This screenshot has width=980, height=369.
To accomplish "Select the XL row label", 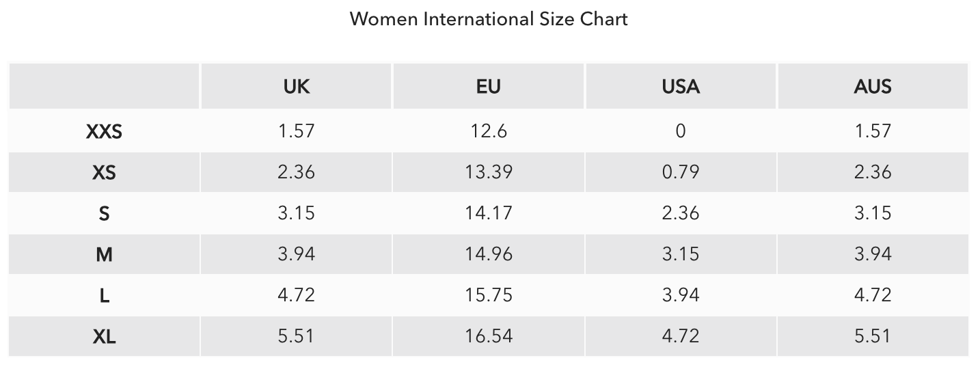I will coord(104,336).
